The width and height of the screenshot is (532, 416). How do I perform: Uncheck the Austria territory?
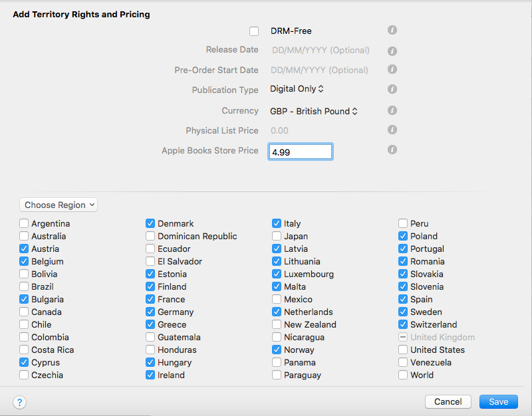(24, 249)
